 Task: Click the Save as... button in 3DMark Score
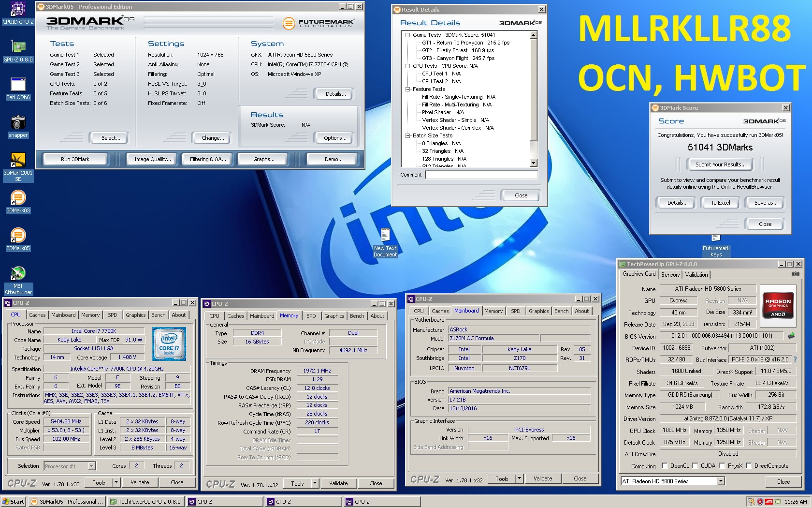pyautogui.click(x=766, y=203)
